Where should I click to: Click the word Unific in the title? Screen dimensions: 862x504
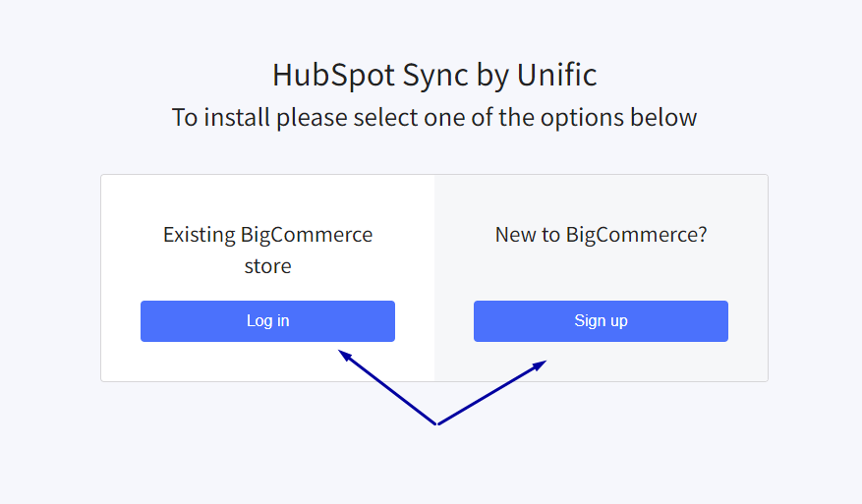coord(557,75)
